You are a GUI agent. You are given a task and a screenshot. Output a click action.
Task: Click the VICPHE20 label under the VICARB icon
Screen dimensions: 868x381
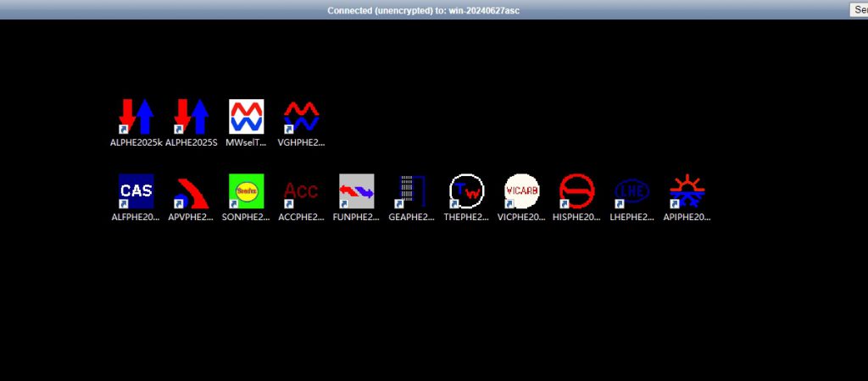(521, 217)
